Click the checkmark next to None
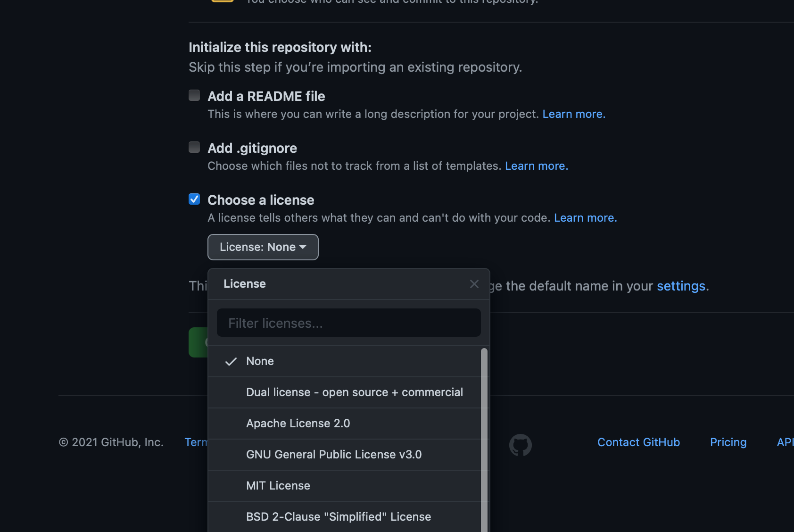 pyautogui.click(x=231, y=361)
